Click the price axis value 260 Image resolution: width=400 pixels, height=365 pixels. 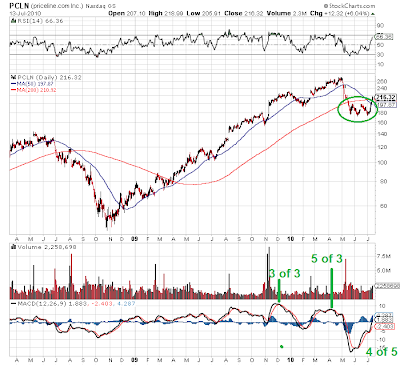(382, 81)
